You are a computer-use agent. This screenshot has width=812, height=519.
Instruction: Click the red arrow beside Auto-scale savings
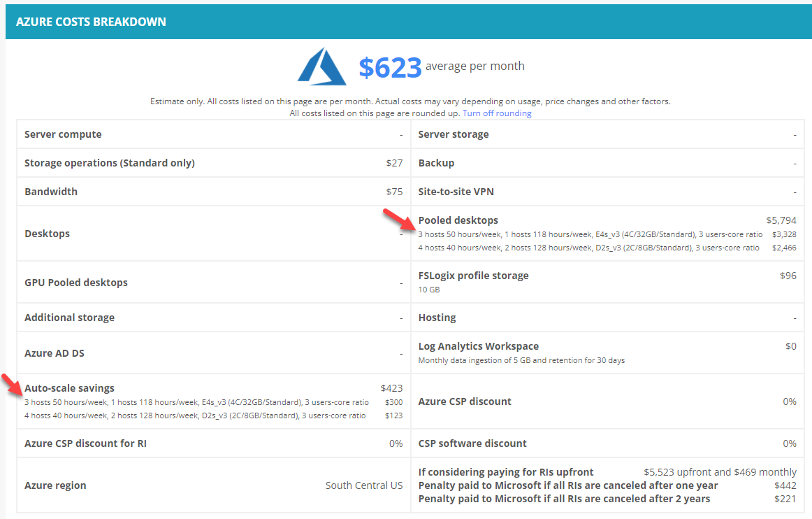14,385
